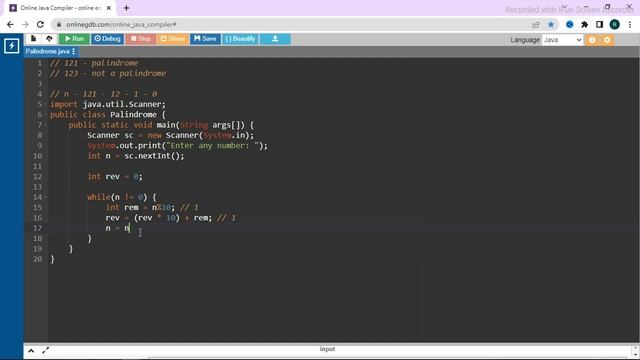Open the orange settings gear icon
Screen dimensions: 640x360
tap(607, 40)
